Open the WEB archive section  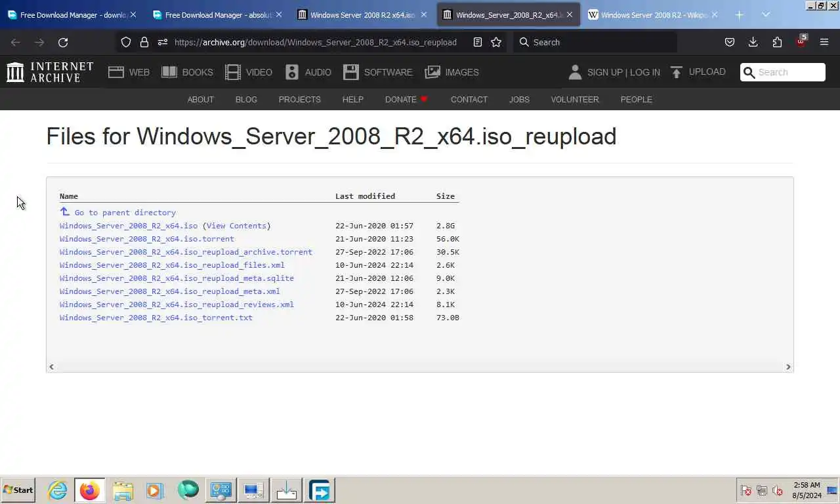[129, 72]
